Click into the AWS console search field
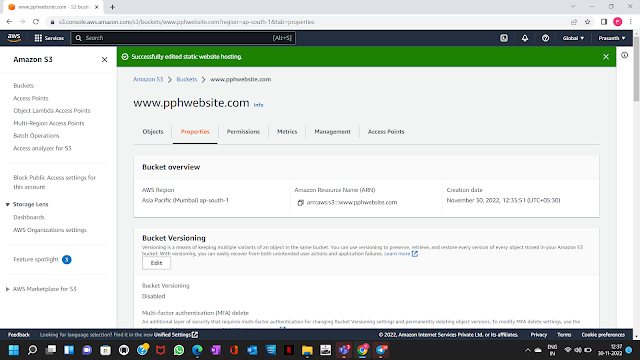Image resolution: width=640 pixels, height=360 pixels. click(x=183, y=38)
